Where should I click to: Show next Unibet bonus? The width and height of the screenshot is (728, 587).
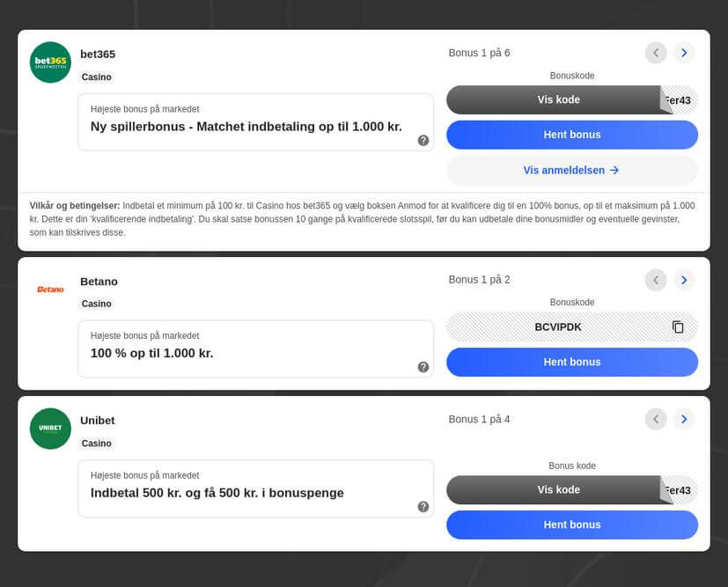point(684,419)
